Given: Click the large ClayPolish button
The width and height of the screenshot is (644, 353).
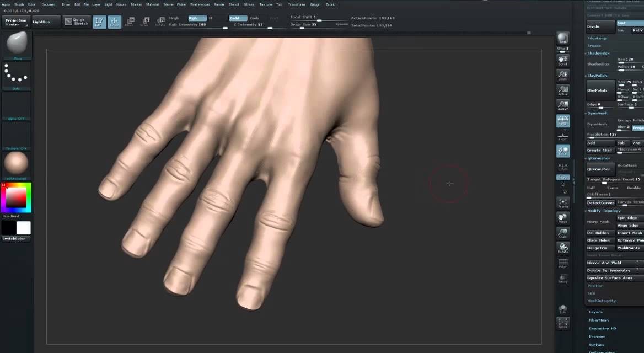Looking at the screenshot, I should [x=600, y=90].
